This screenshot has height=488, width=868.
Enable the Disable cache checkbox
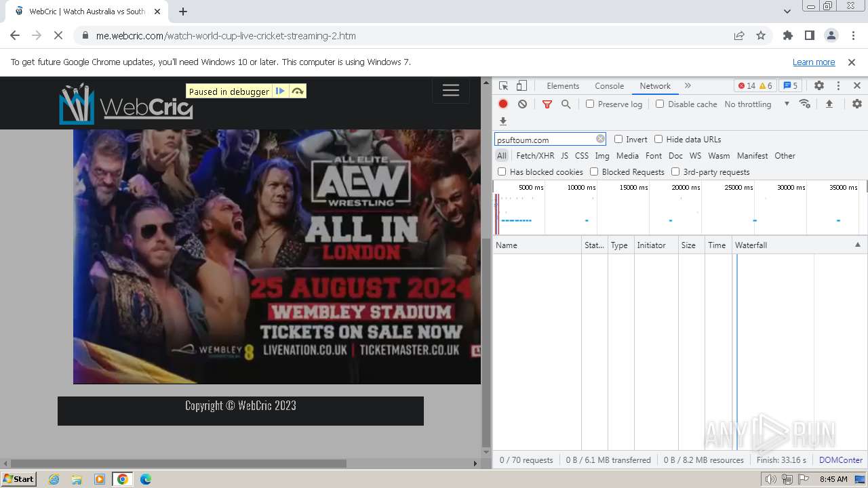tap(660, 104)
